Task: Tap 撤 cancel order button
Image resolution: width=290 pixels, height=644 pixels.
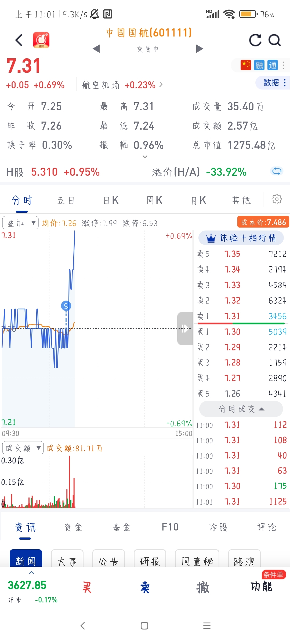Action: (203, 588)
